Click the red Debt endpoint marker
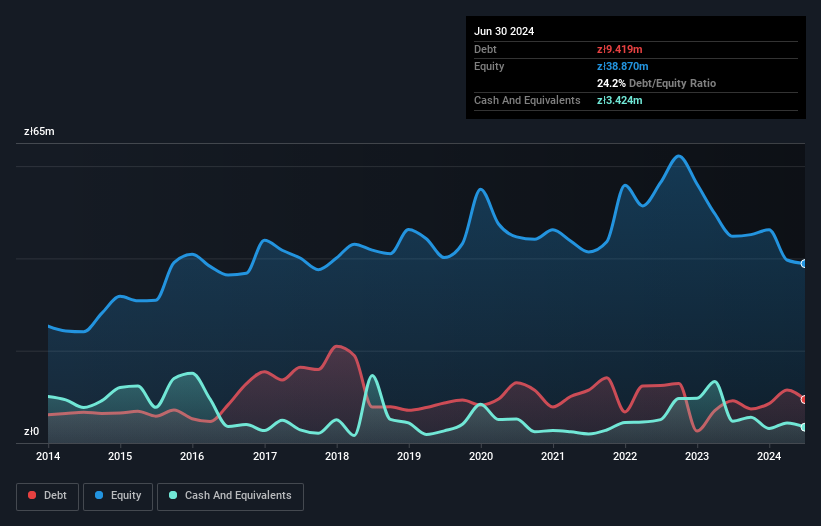This screenshot has height=526, width=821. 804,400
